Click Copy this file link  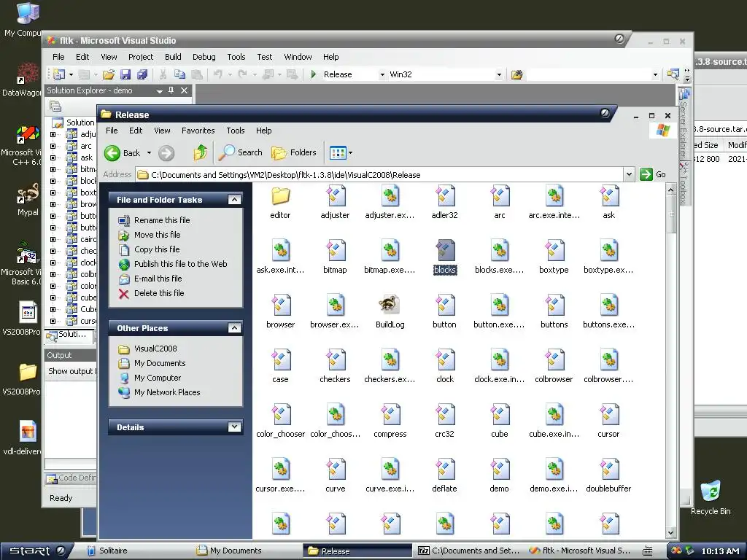[157, 249]
